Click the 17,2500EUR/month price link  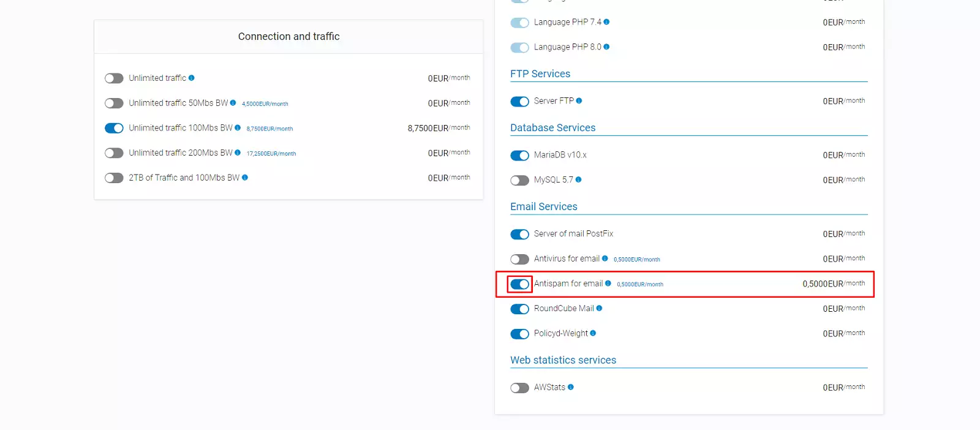[271, 154]
